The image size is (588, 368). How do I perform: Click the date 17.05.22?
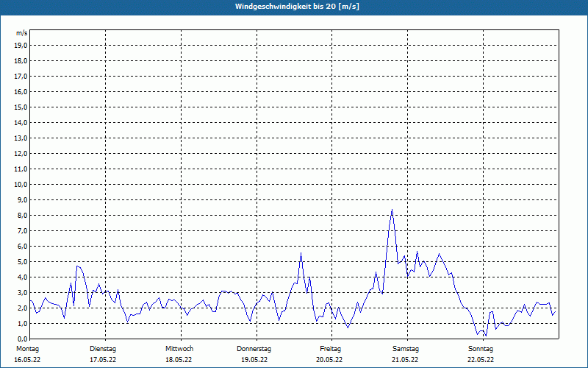click(103, 360)
